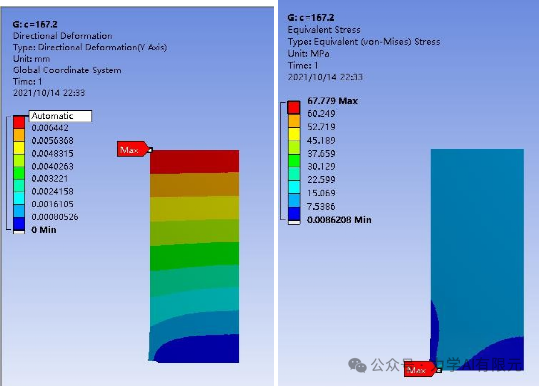The height and width of the screenshot is (387, 540).
Task: Click the dark blue swatch beside 0 Min
Action: tap(19, 224)
